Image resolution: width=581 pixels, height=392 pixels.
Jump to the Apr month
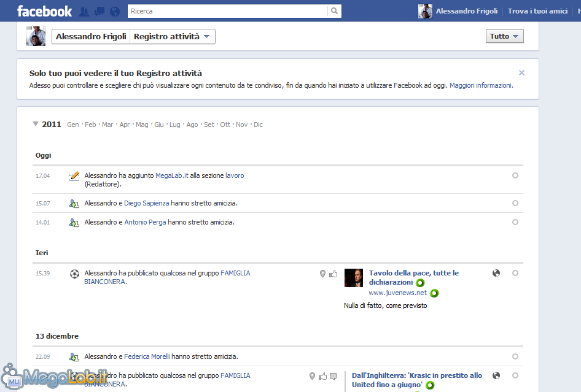[125, 125]
